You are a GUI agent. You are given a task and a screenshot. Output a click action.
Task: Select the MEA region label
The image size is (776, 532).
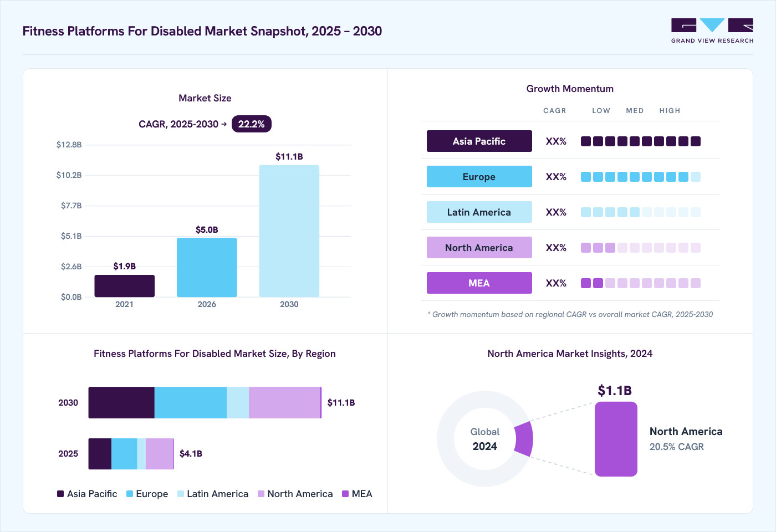pos(479,283)
